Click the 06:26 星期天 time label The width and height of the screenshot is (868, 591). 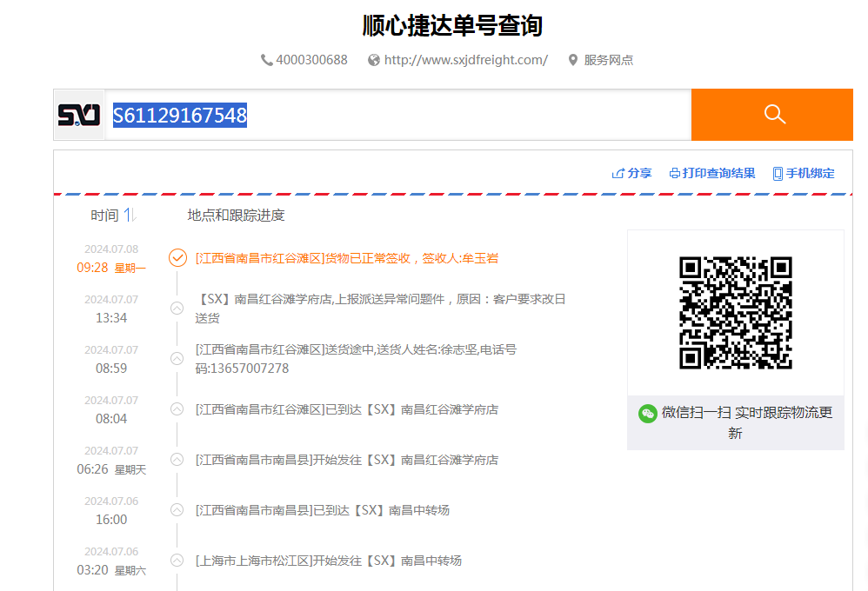111,469
